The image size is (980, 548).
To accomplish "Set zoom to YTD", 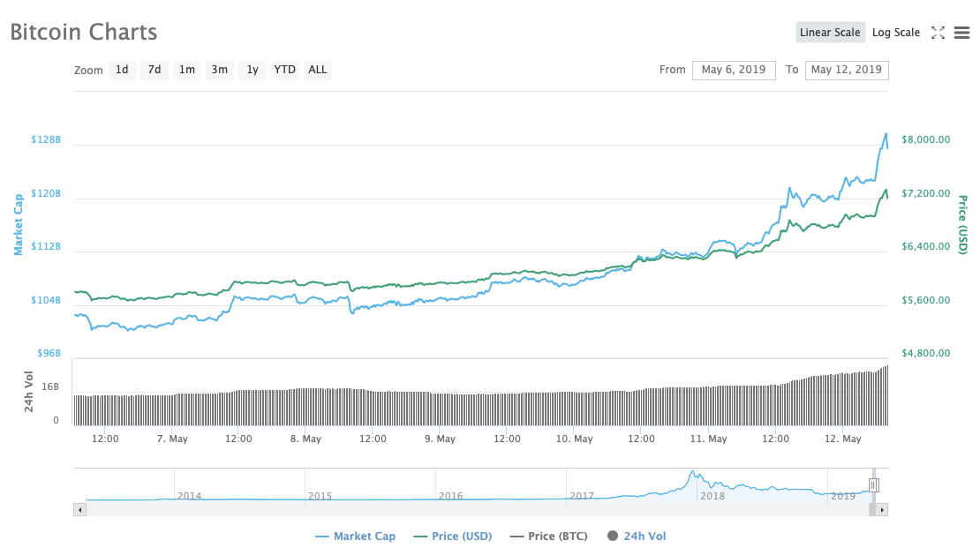I will (285, 70).
